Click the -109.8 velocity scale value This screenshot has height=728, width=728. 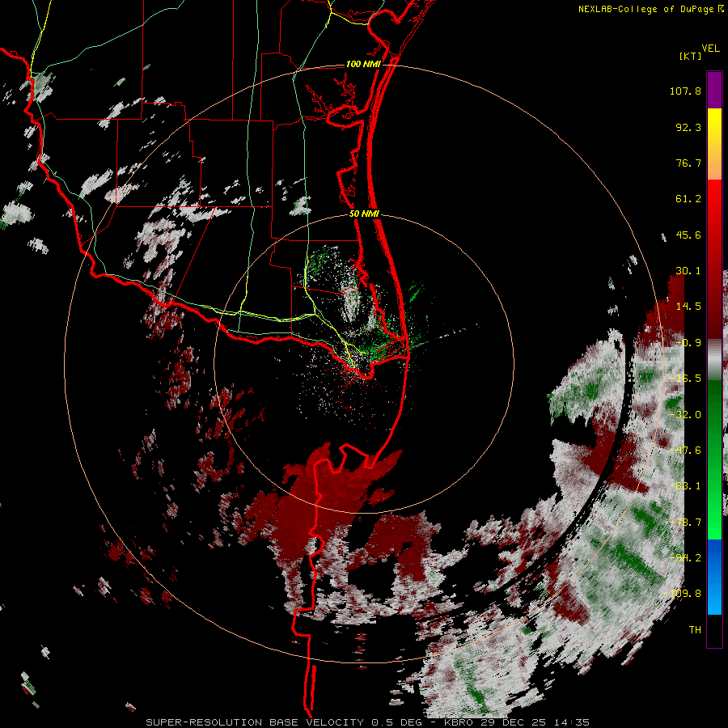tap(683, 594)
